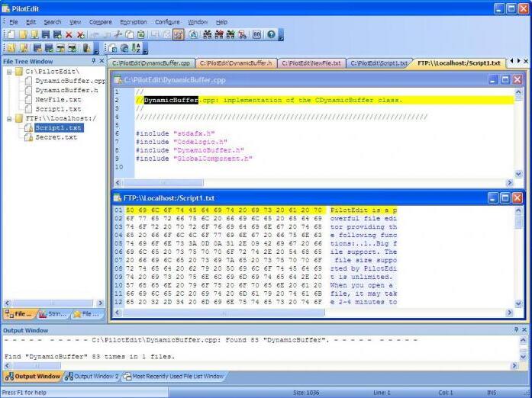
Task: Collapse the FTP:\\Localhost:/ tree node
Action: [9, 118]
